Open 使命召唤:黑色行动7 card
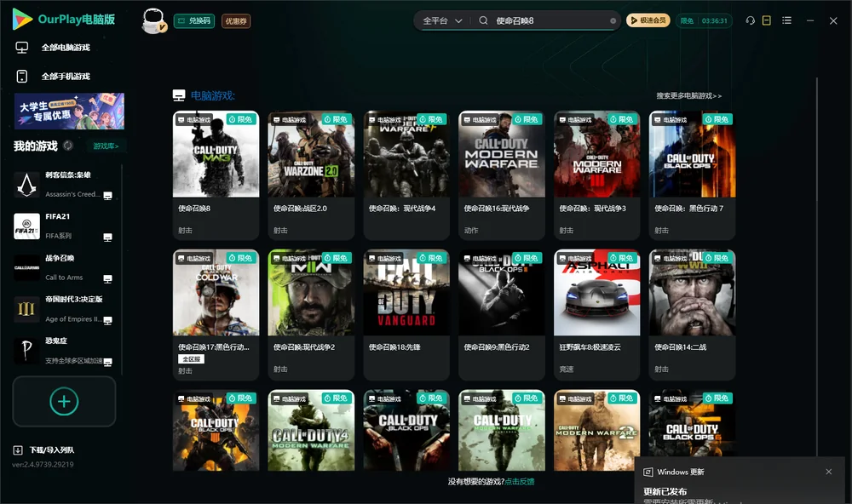Image resolution: width=852 pixels, height=504 pixels. (x=692, y=175)
